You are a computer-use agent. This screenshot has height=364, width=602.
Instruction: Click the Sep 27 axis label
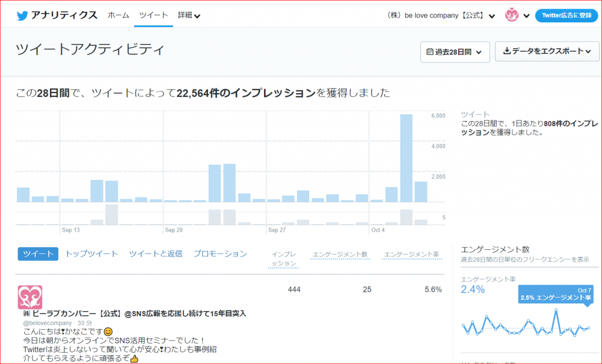coord(277,230)
